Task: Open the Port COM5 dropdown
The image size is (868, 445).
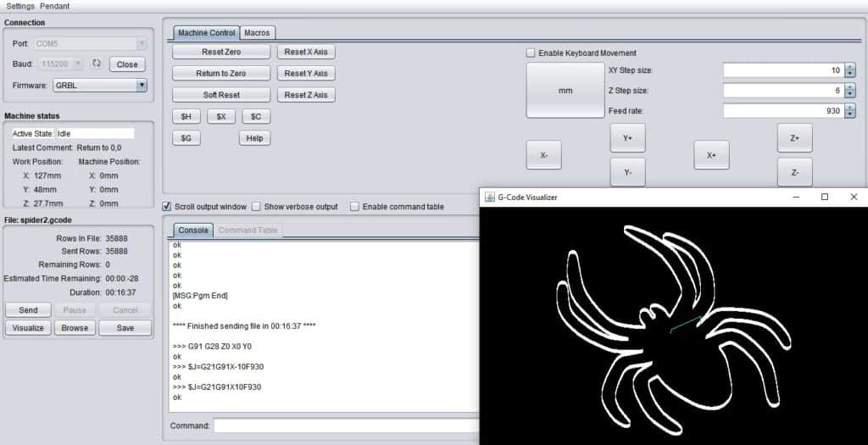Action: (142, 44)
